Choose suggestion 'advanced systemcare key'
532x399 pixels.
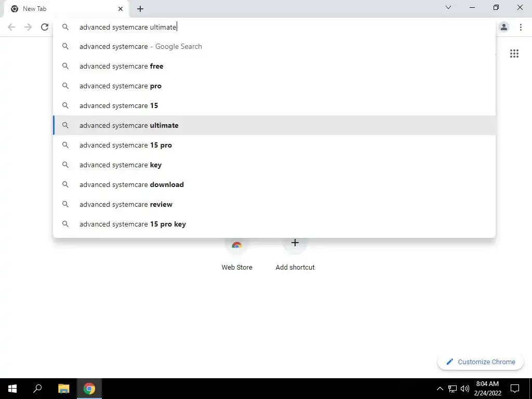click(274, 165)
